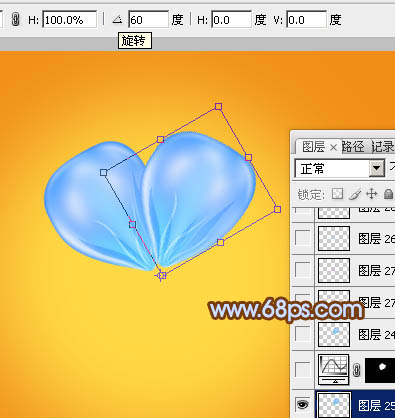Open the 正常 blend mode dropdown

coord(339,169)
